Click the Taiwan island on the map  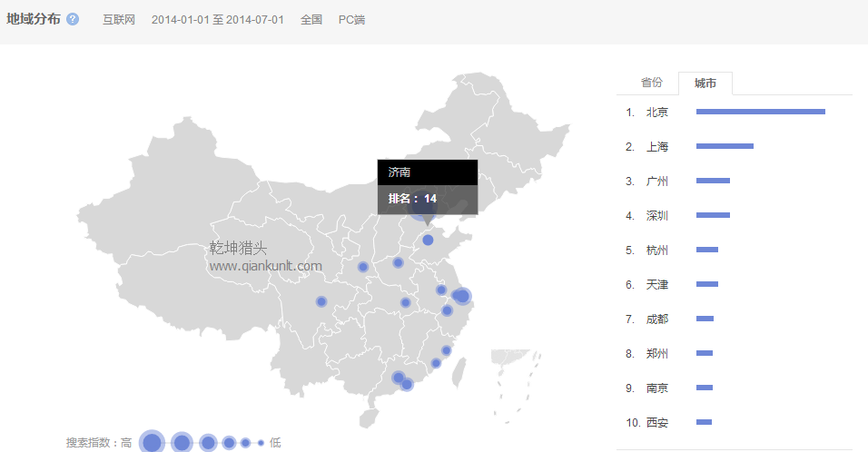459,368
